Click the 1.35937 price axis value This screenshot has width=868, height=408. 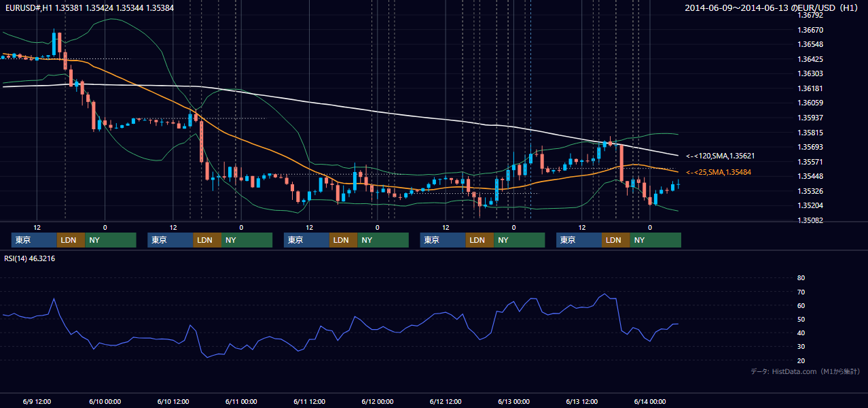click(810, 118)
